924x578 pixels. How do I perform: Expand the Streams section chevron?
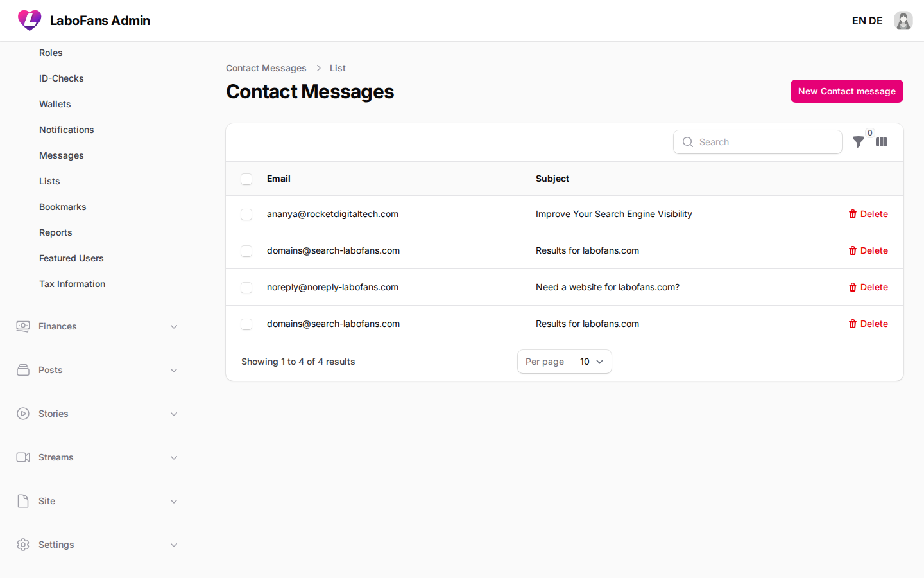pos(174,457)
